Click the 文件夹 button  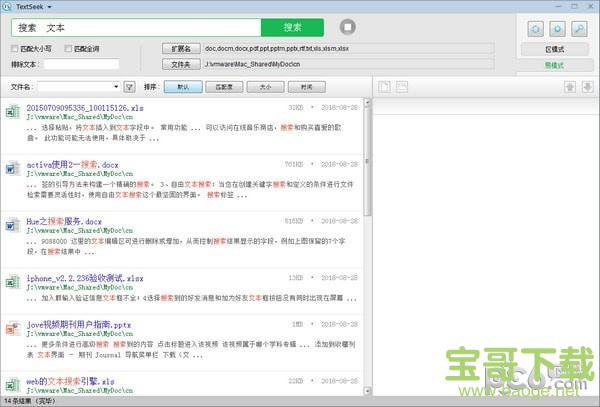pos(181,64)
